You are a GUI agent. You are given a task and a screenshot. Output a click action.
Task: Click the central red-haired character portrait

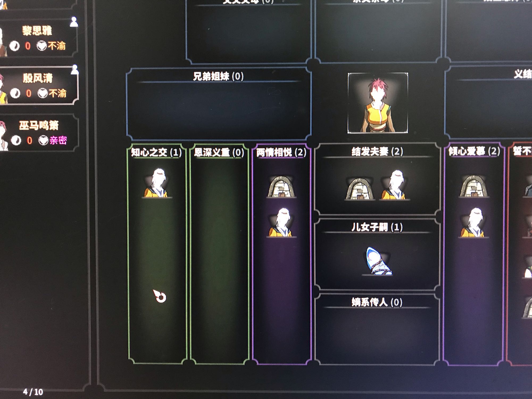coord(378,103)
